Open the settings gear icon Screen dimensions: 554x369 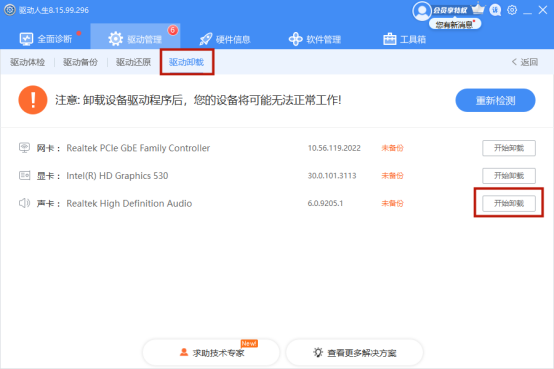click(512, 10)
